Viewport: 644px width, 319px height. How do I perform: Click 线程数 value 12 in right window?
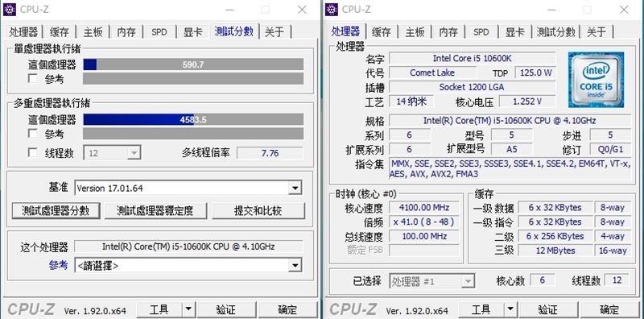617,280
